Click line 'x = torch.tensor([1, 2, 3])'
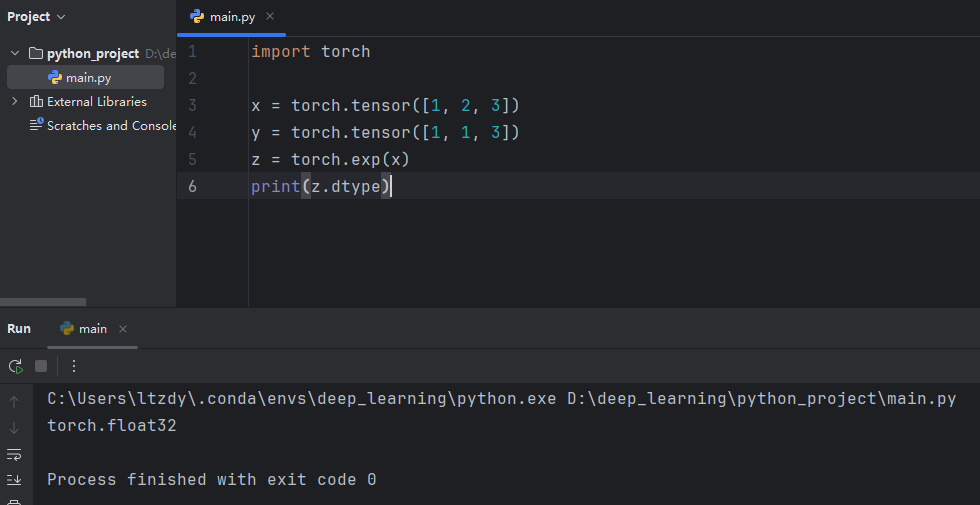This screenshot has height=505, width=980. pyautogui.click(x=385, y=106)
